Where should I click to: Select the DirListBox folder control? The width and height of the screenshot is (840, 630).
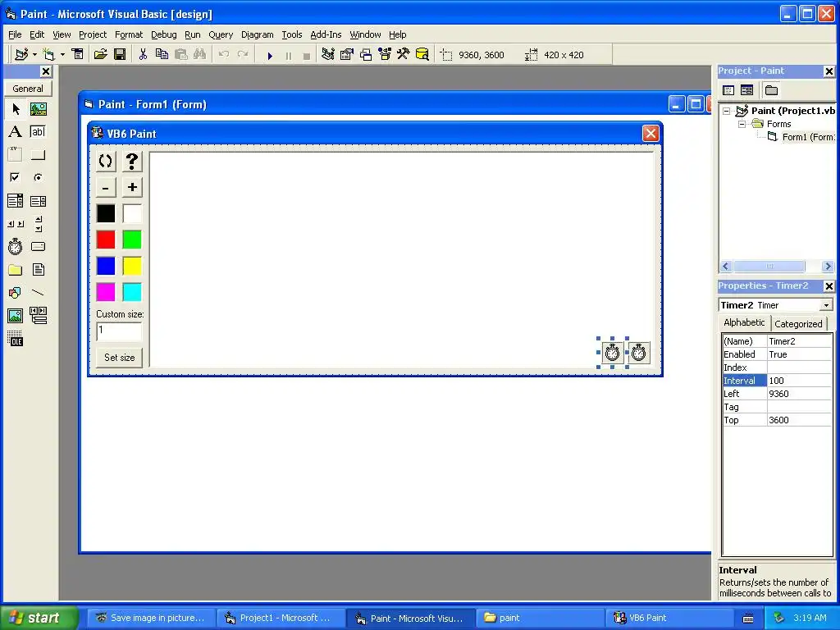[x=16, y=269]
